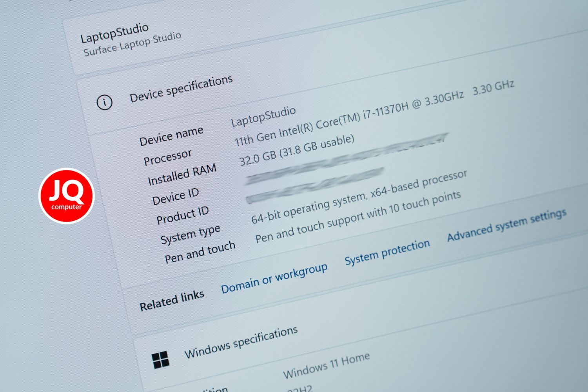Screen dimensions: 588x392
Task: Select the 64-bit operating system value
Action: click(x=359, y=197)
